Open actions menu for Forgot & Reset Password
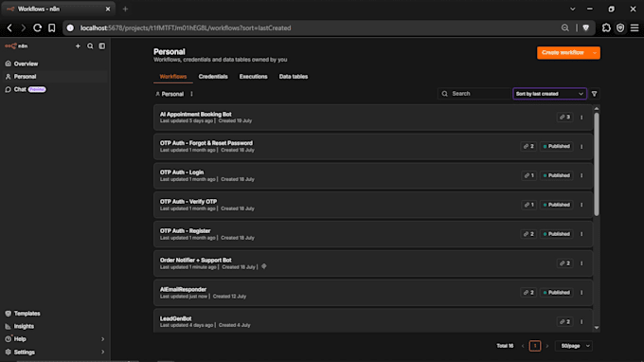 [581, 146]
